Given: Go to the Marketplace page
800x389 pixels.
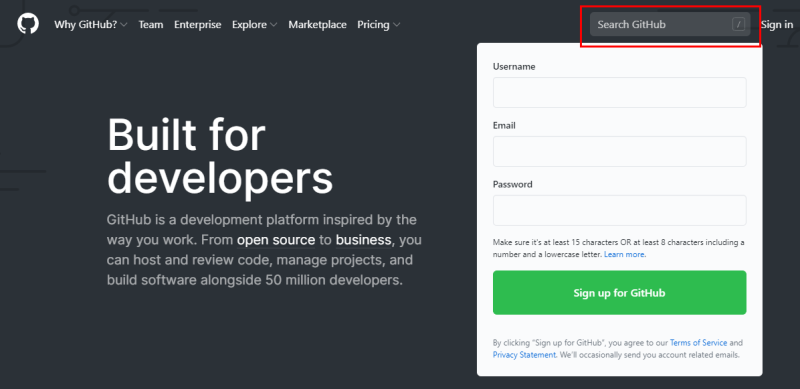Looking at the screenshot, I should [x=317, y=25].
